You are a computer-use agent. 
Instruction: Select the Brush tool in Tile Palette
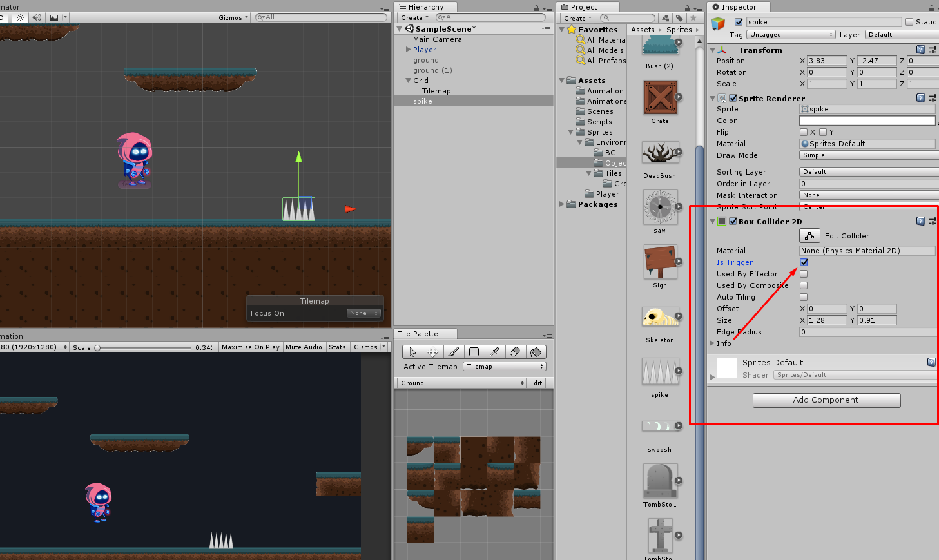[x=453, y=352]
